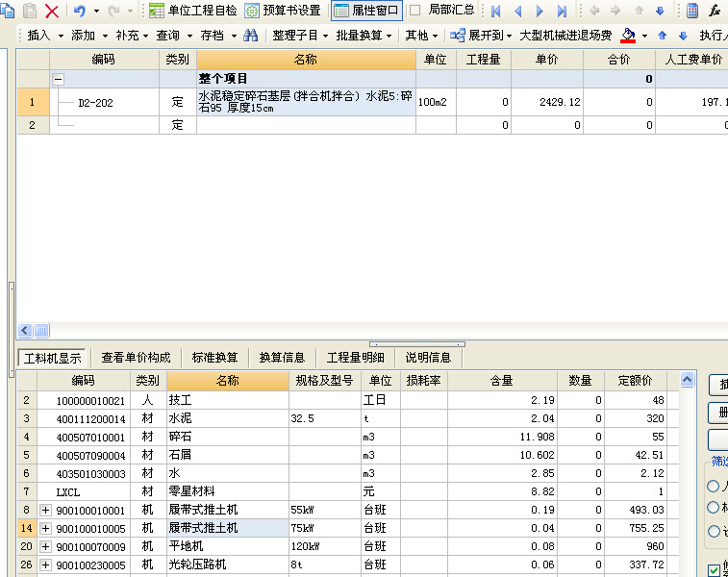Switch to 查看单价构成 tab
Viewport: 728px width, 577px height.
coord(136,358)
